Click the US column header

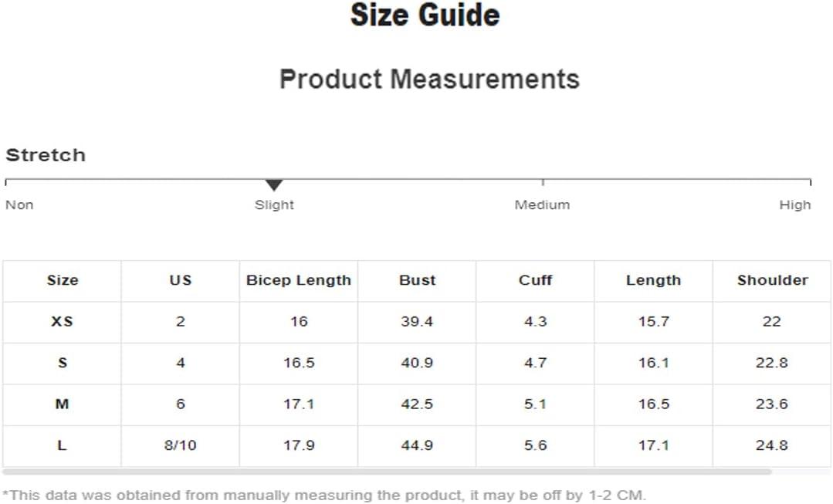click(181, 280)
